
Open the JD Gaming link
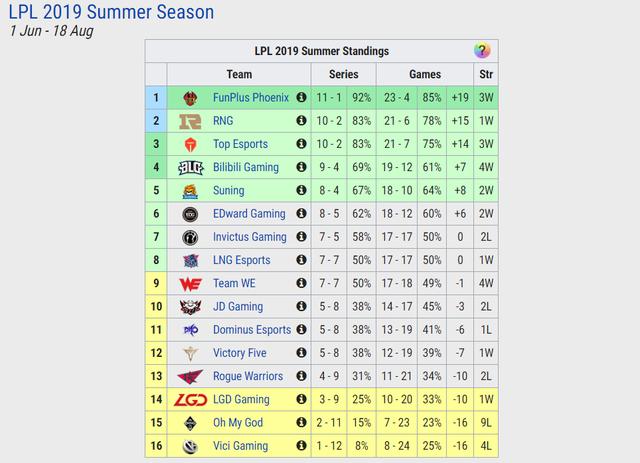click(x=238, y=306)
